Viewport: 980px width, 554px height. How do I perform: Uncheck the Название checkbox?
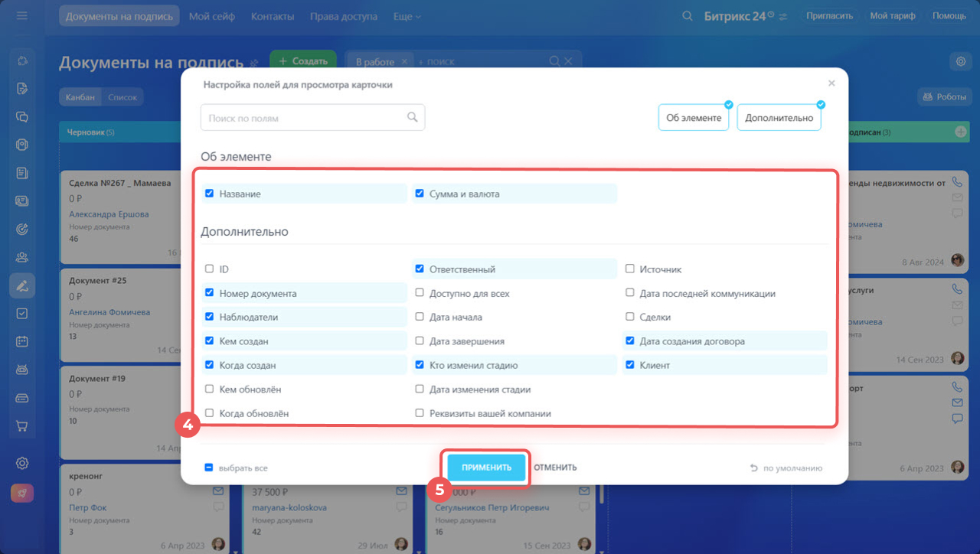[210, 194]
